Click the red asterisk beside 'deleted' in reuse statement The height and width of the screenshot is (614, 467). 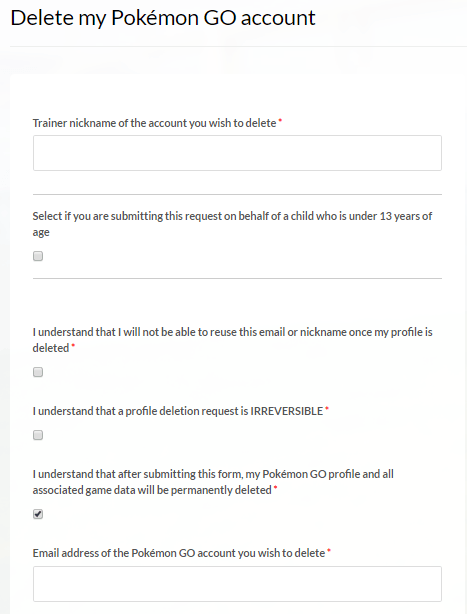click(x=73, y=345)
